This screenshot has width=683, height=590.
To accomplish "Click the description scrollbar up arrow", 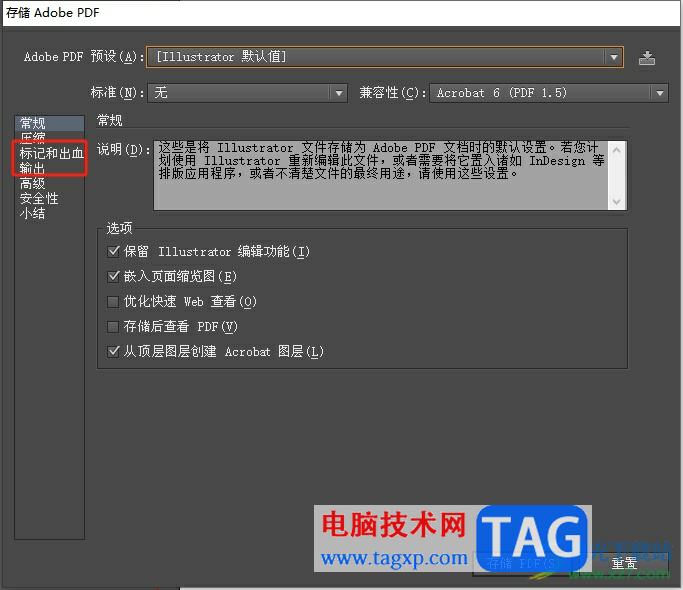I will click(616, 150).
